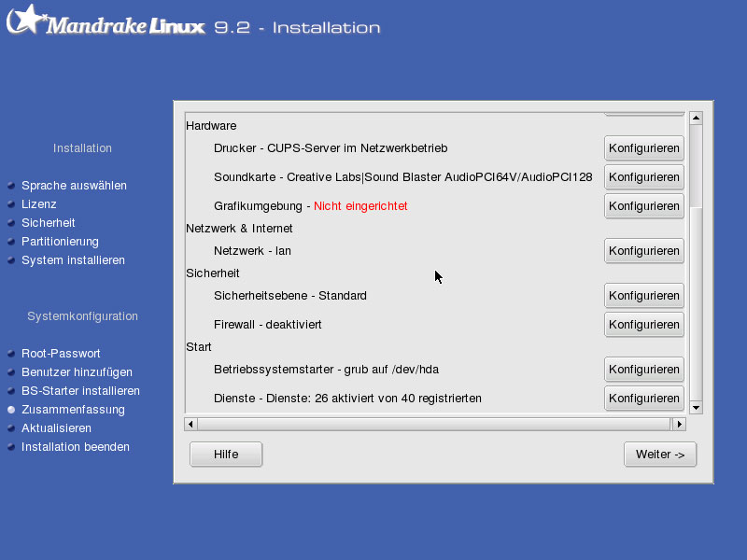Click Konfigurieren next to Firewall
Viewport: 747px width, 560px height.
coord(643,325)
